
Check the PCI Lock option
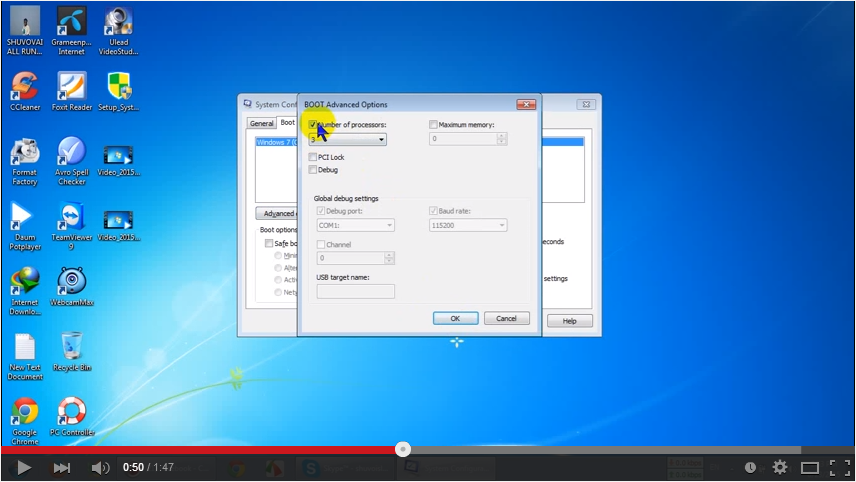tap(314, 157)
